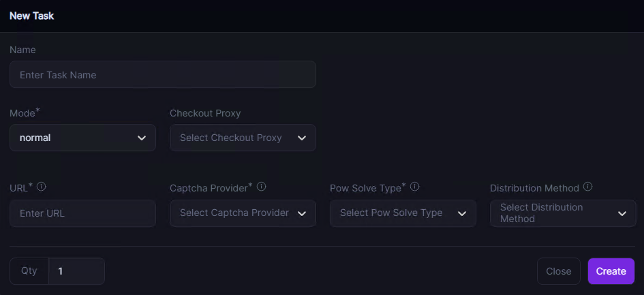Click the New Task dialog title
Screen dimensions: 644x295
tap(32, 16)
